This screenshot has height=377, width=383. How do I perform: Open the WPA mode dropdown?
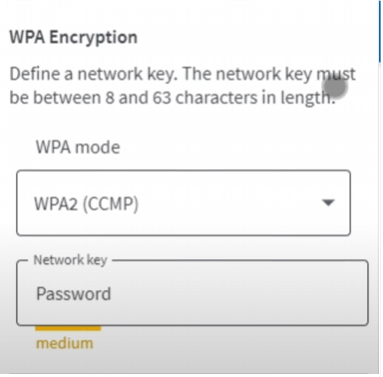coord(183,203)
